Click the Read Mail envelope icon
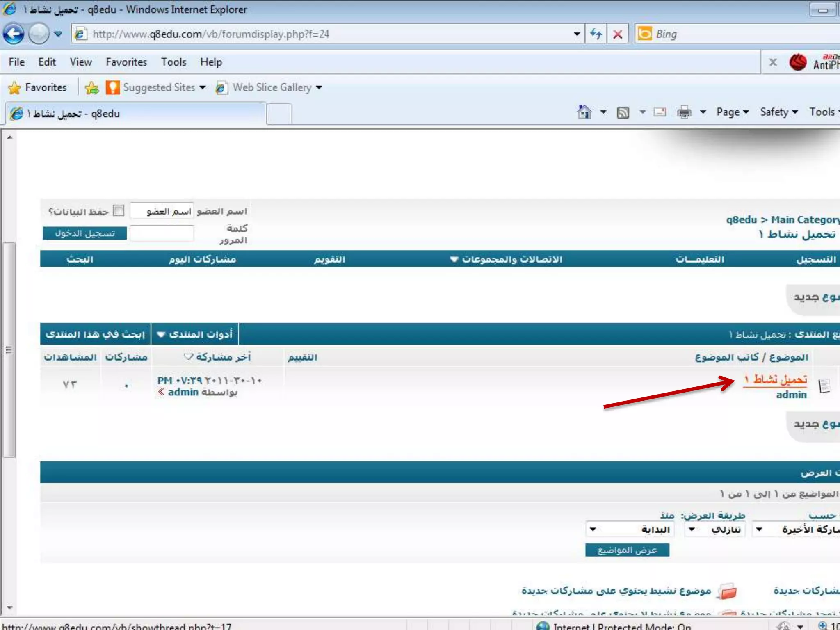 click(x=660, y=112)
